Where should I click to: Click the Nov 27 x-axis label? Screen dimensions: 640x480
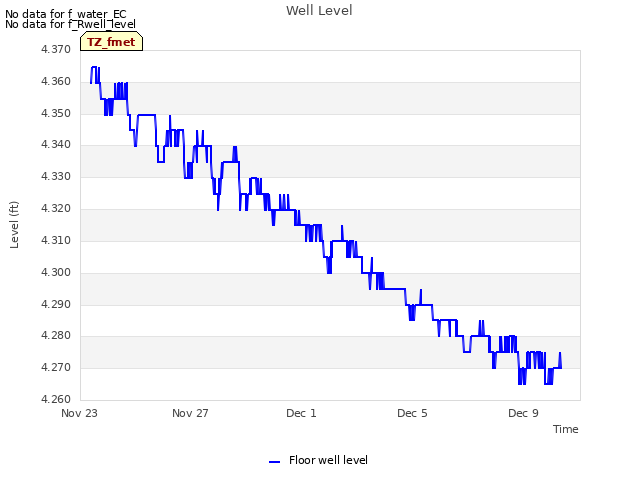190,413
